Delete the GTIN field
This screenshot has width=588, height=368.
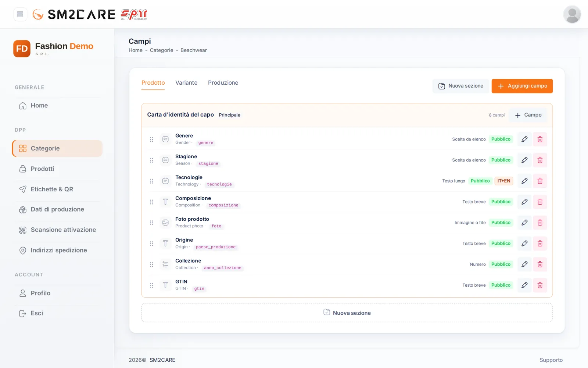[540, 285]
